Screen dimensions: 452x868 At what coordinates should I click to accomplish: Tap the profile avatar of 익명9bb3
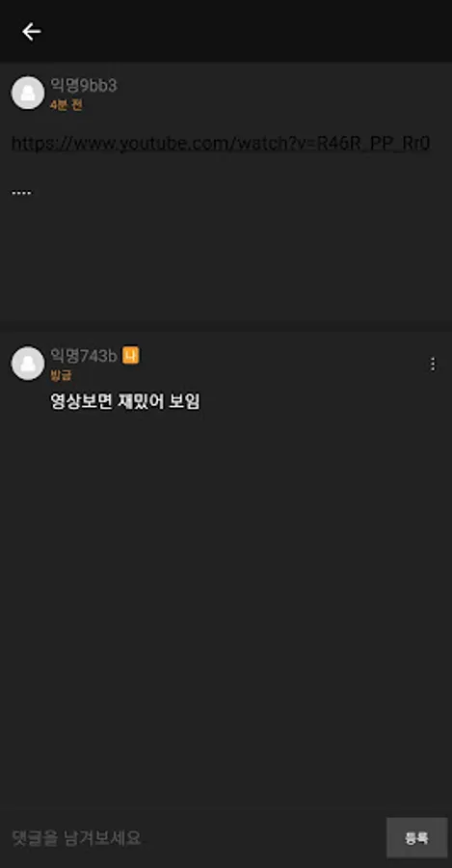pyautogui.click(x=28, y=93)
